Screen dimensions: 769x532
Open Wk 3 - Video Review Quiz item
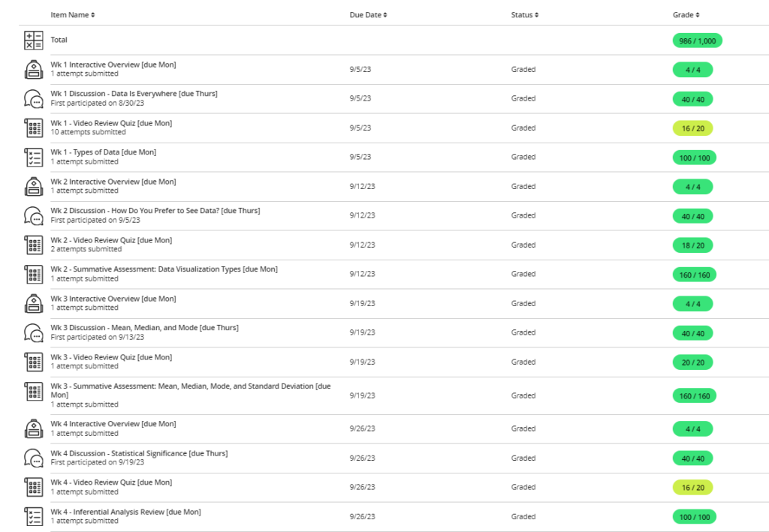111,357
